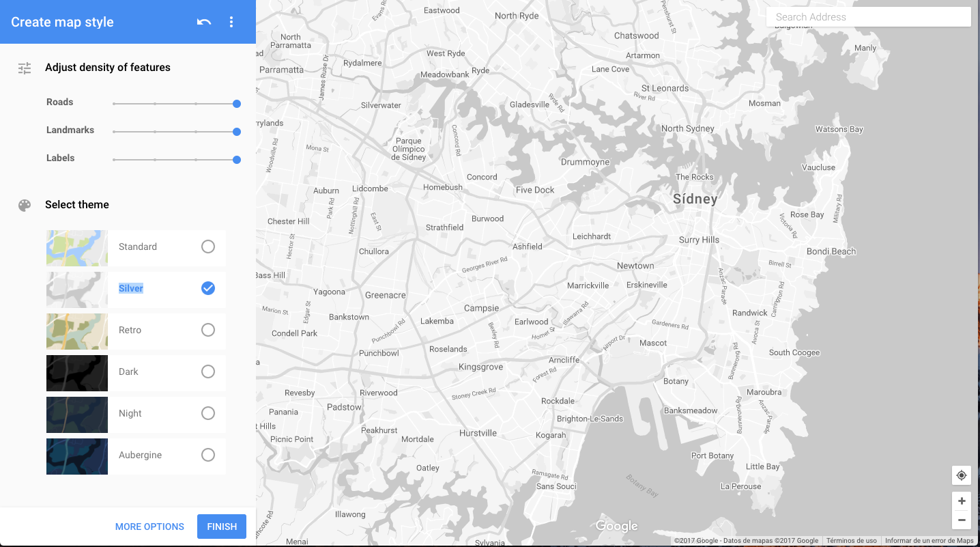This screenshot has height=547, width=980.
Task: Click the Google logo on the map
Action: point(616,526)
